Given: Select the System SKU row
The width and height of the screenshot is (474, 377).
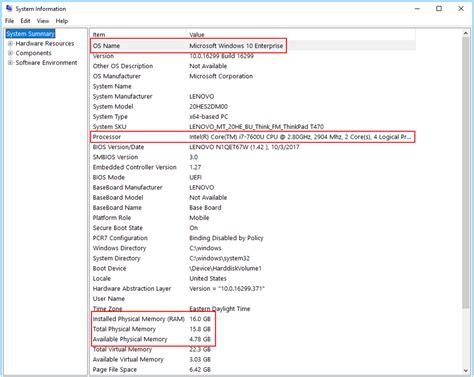Looking at the screenshot, I should [x=253, y=127].
